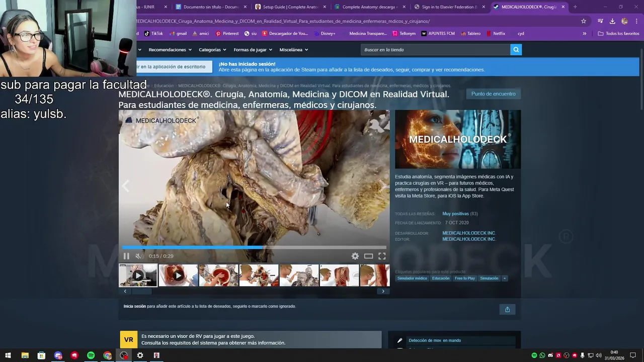Open the browser downloads icon
Image resolution: width=644 pixels, height=362 pixels.
coord(612,21)
